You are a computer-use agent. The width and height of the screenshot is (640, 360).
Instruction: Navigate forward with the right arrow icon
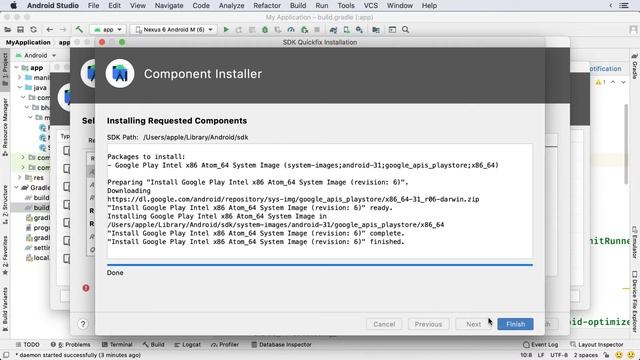63,29
